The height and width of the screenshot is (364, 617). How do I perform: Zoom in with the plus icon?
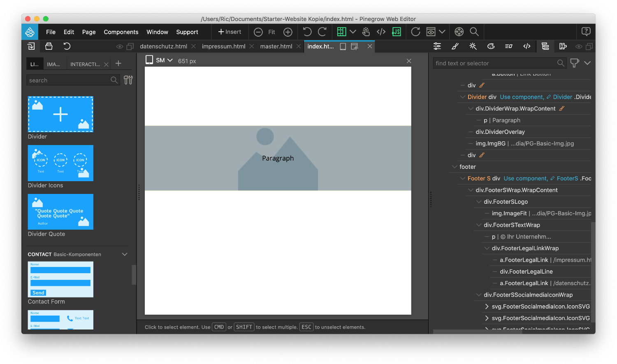pyautogui.click(x=288, y=32)
